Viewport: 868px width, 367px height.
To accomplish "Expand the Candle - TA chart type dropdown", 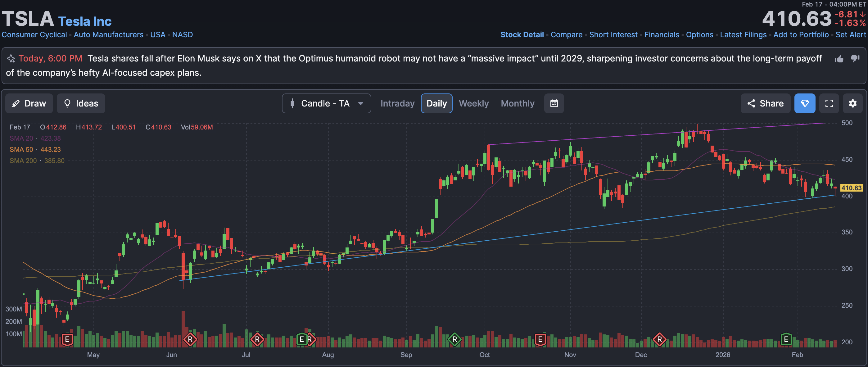I will tap(326, 103).
